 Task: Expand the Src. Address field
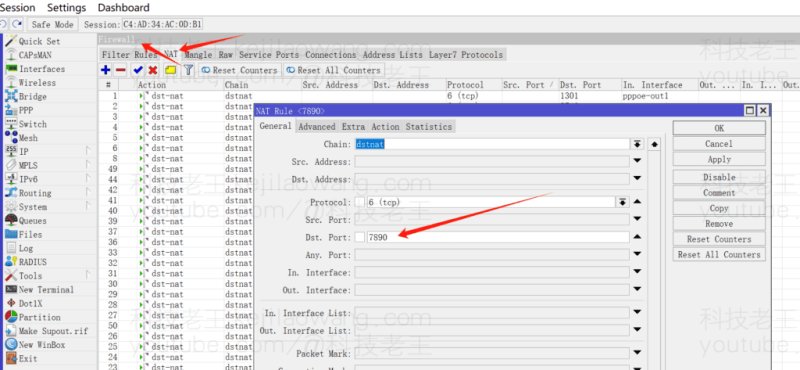pos(637,161)
